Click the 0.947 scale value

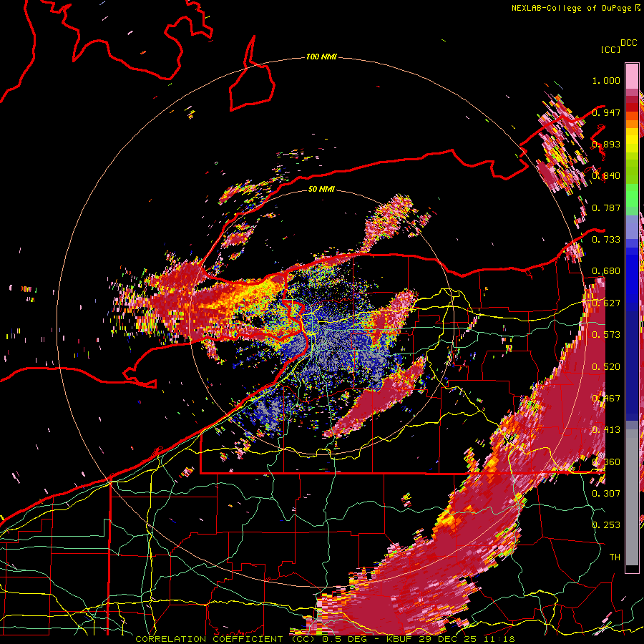pos(606,112)
